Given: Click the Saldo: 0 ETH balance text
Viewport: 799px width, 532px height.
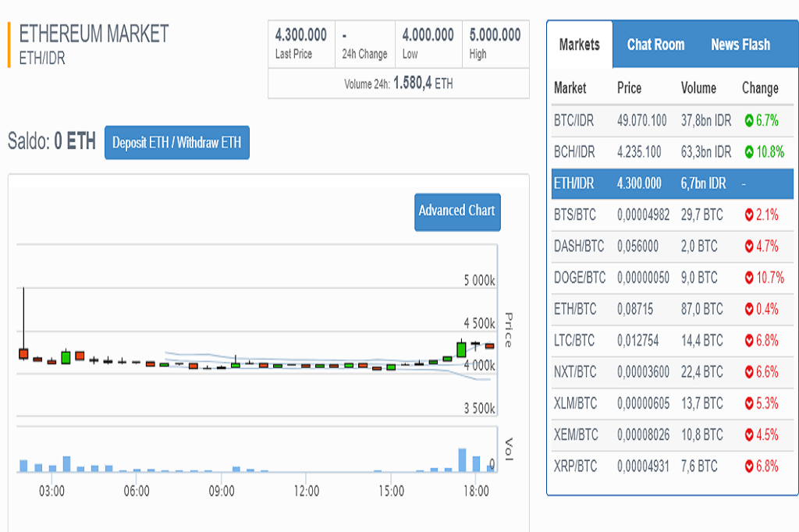Looking at the screenshot, I should [x=51, y=141].
